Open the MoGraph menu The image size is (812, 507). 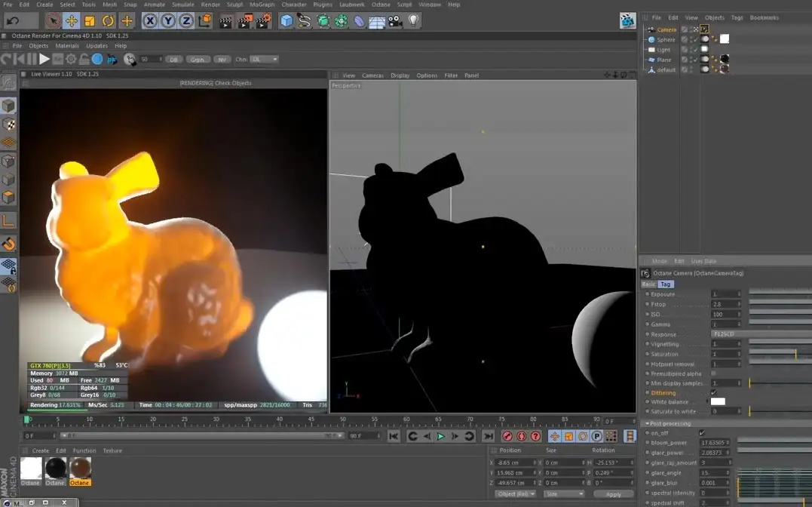point(262,5)
